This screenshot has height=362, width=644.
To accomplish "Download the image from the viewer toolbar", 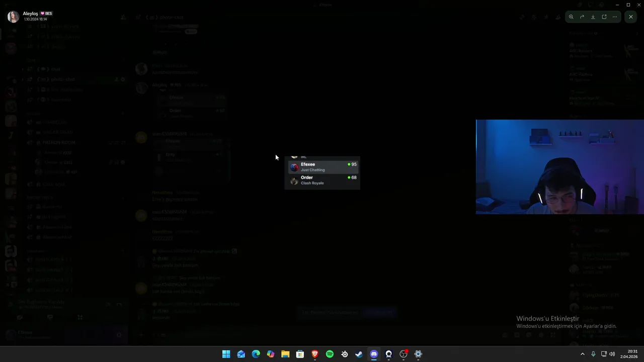I will [593, 17].
